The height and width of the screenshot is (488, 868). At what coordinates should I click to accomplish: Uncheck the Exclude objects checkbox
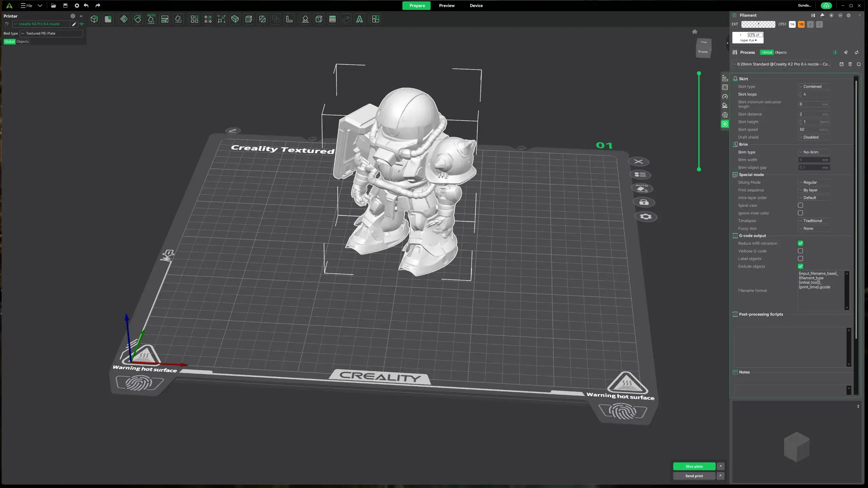[x=801, y=266]
